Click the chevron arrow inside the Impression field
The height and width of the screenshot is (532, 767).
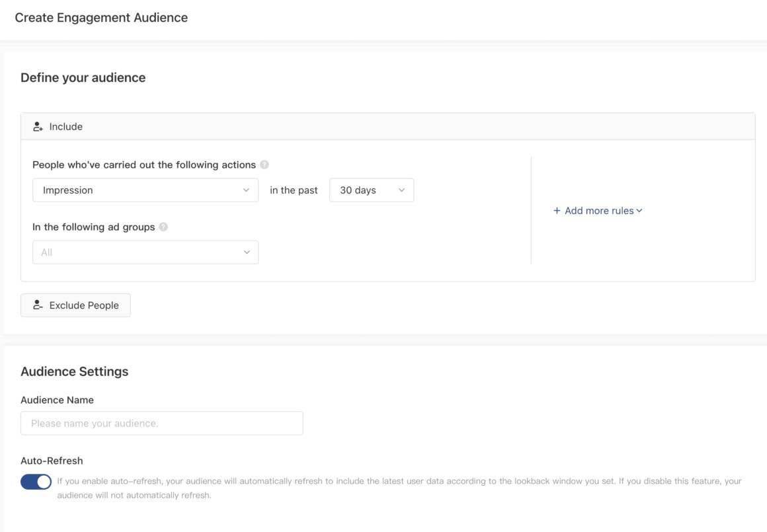[246, 190]
